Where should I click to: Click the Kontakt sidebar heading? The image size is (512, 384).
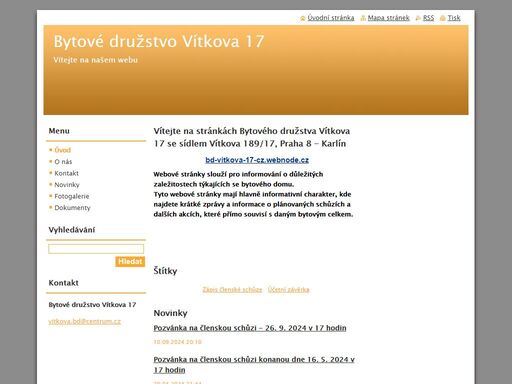(63, 283)
